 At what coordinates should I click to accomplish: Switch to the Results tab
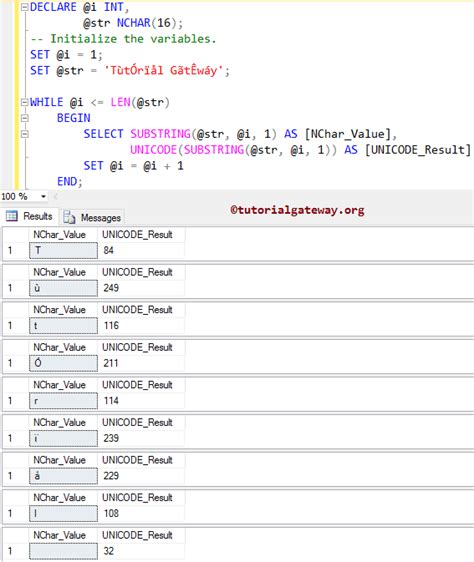click(x=29, y=216)
